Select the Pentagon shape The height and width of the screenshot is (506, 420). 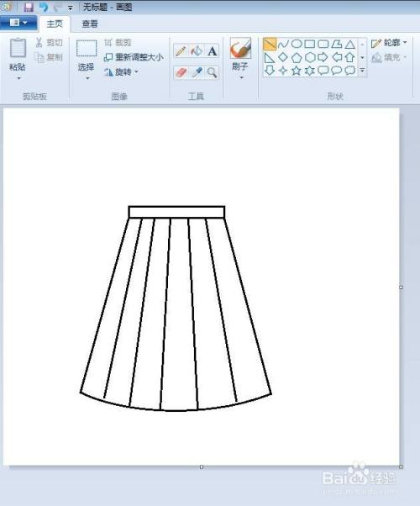(x=297, y=57)
